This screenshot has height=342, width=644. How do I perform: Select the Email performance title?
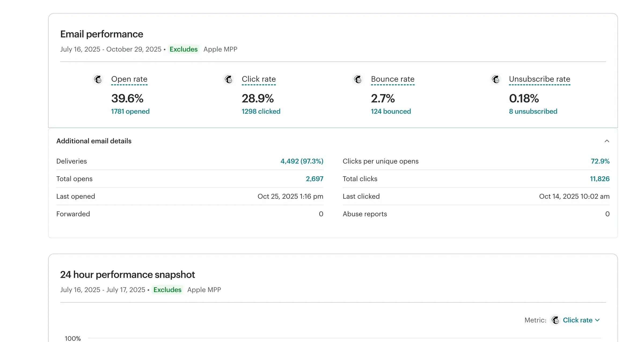tap(102, 34)
